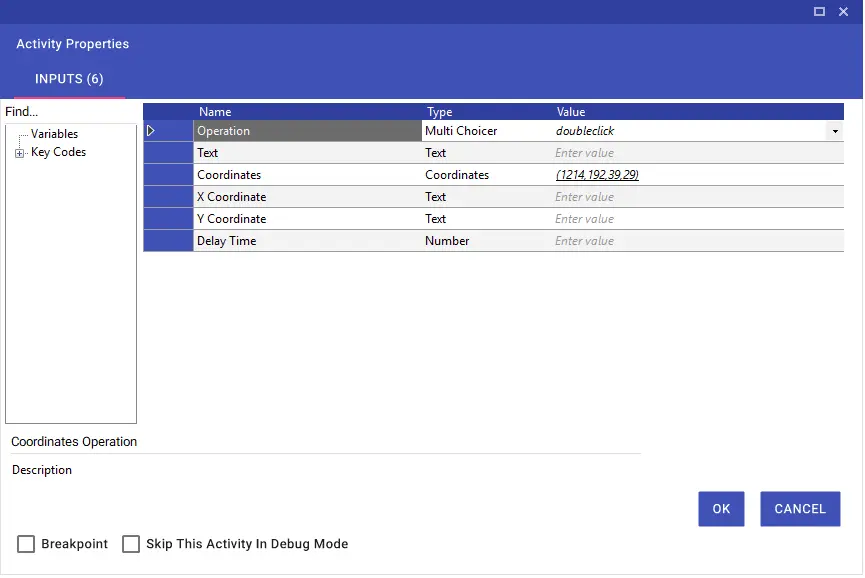Viewport: 865px width, 578px height.
Task: Click the Text row value field
Action: pos(699,153)
